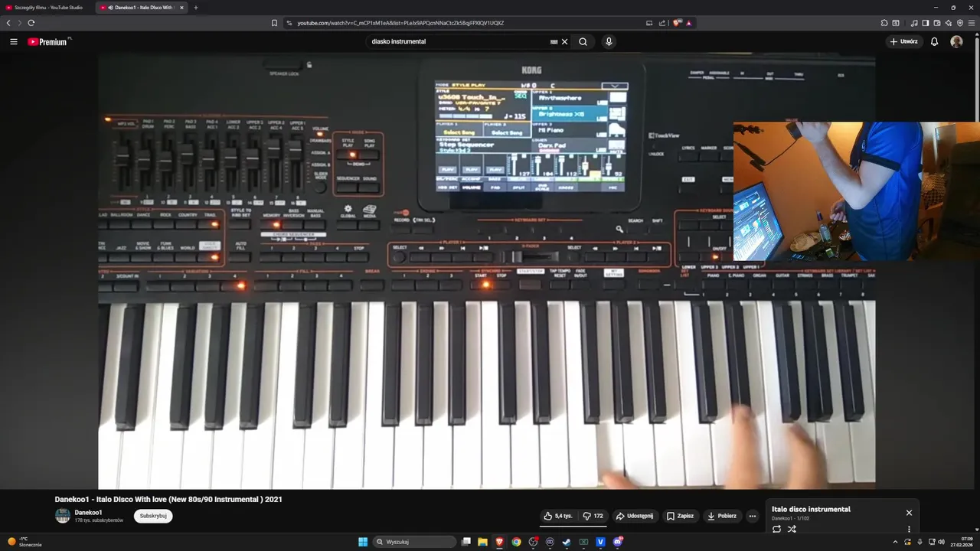Screen dimensions: 980x551
Task: Reload the current page
Action: 31,23
